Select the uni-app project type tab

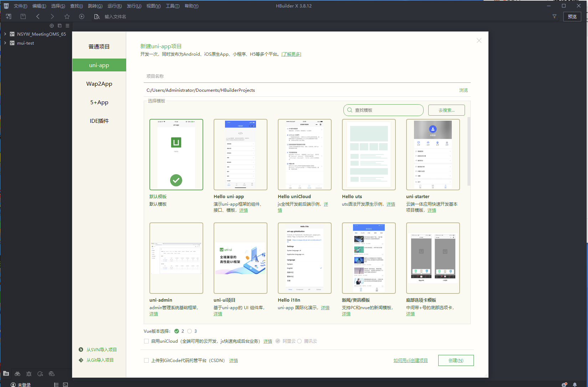99,65
